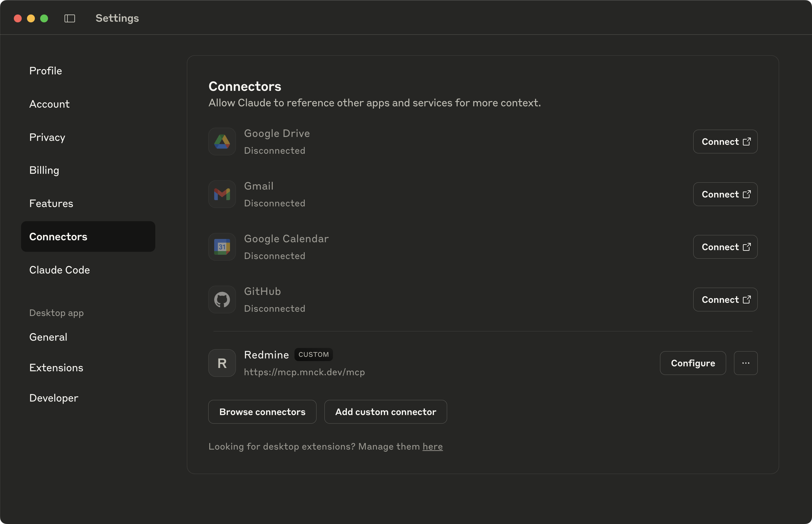Screen dimensions: 812x524
Task: Connect the Gmail connector
Action: click(x=725, y=194)
